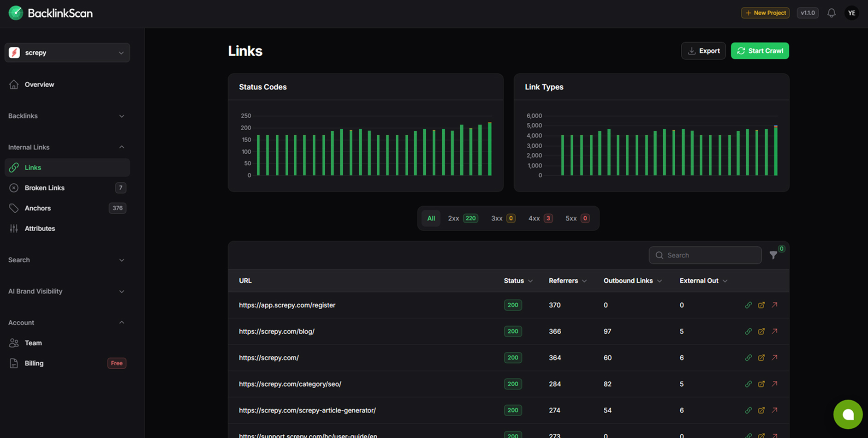The width and height of the screenshot is (868, 438).
Task: Select the All status filter tab
Action: point(431,218)
